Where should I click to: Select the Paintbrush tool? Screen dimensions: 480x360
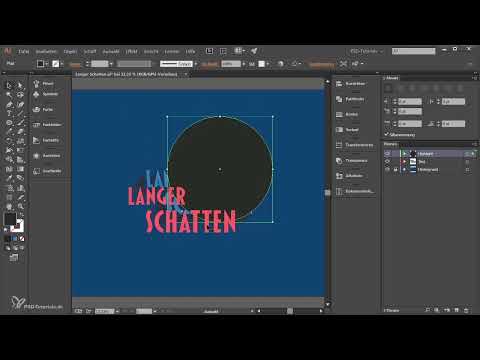(x=20, y=123)
